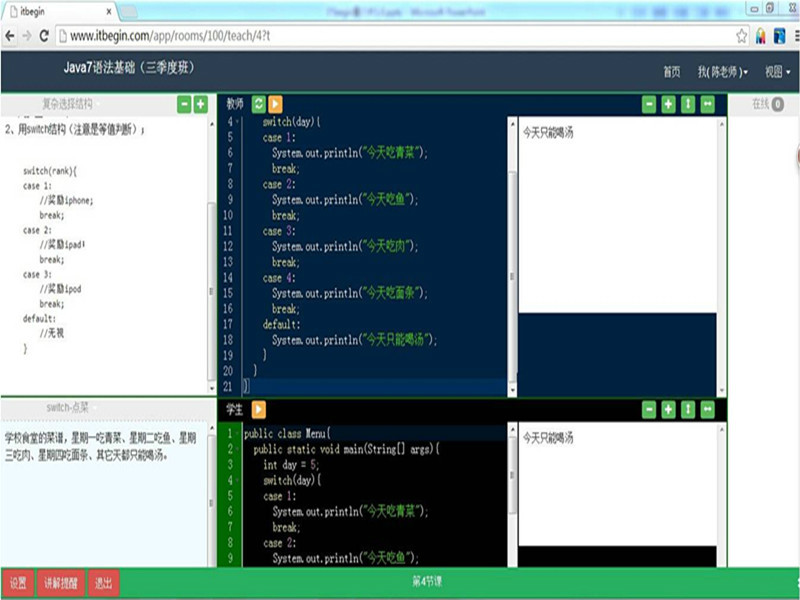This screenshot has height=600, width=800.
Task: Bookmark this page with the star icon
Action: tap(741, 35)
